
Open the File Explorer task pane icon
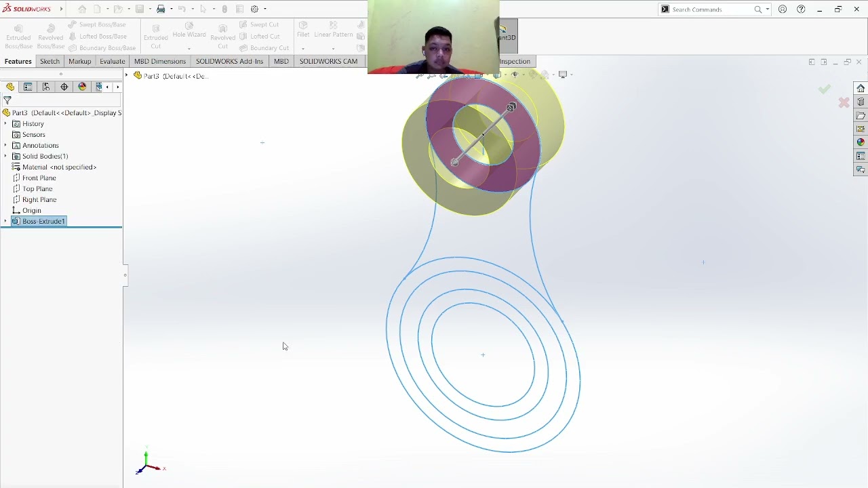tap(861, 115)
